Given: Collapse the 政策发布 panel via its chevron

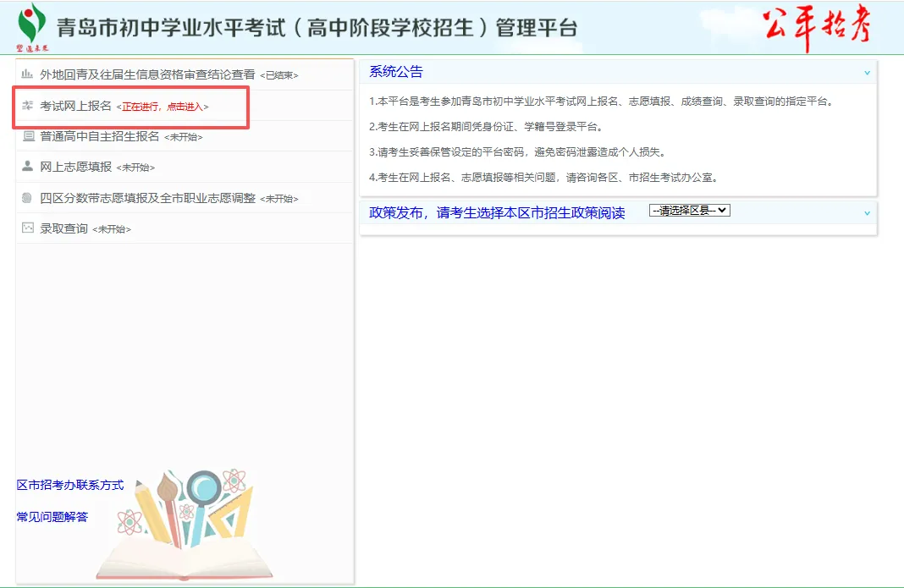Looking at the screenshot, I should (866, 215).
